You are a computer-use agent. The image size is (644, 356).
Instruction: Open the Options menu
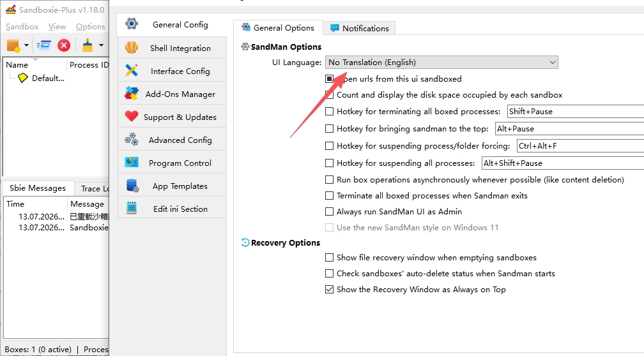pyautogui.click(x=90, y=27)
